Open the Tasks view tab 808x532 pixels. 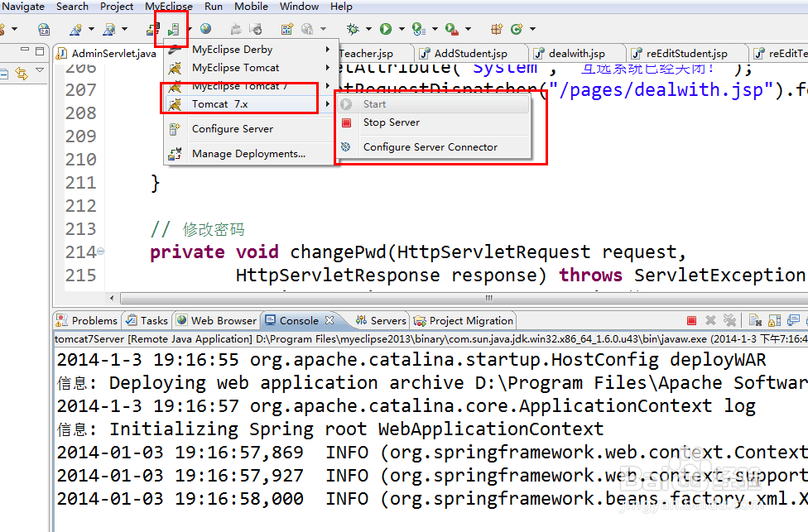(147, 321)
